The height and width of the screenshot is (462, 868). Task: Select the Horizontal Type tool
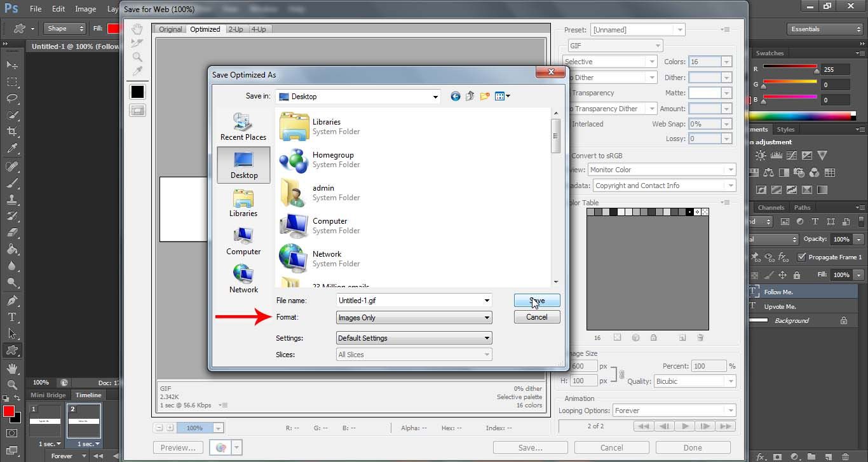pos(12,317)
